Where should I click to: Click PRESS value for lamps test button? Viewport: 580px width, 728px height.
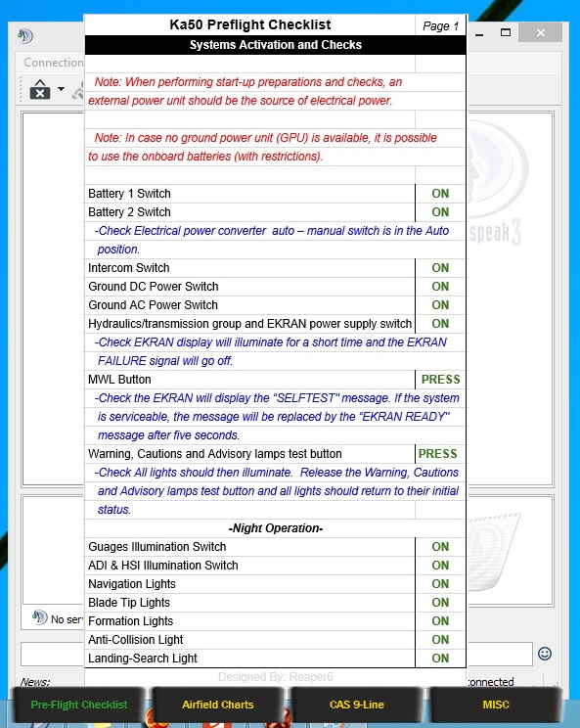[437, 454]
